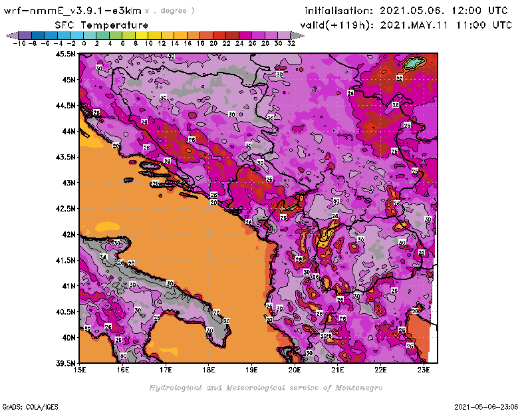Image resolution: width=532 pixels, height=411 pixels.
Task: Pick the red legend swatch between 20 and 22
Action: click(219, 35)
